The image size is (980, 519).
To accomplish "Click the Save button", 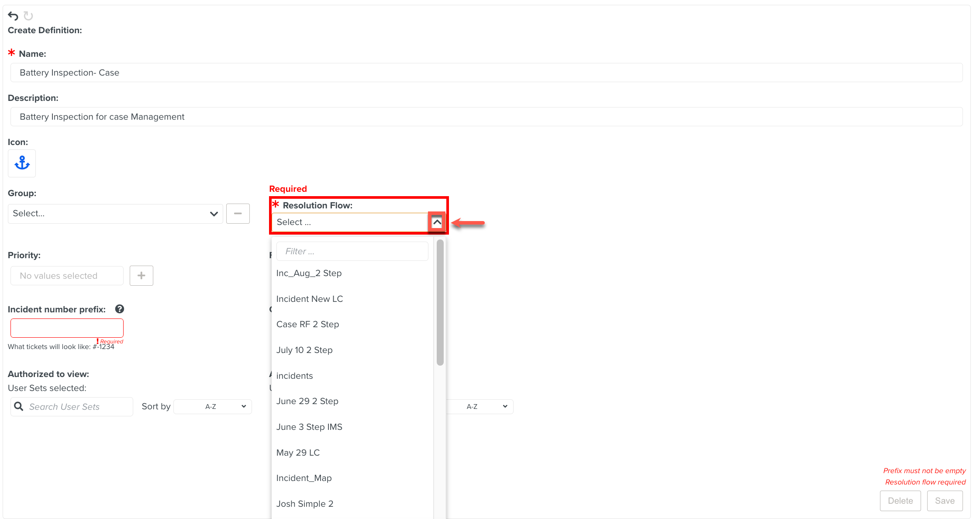I will click(945, 501).
